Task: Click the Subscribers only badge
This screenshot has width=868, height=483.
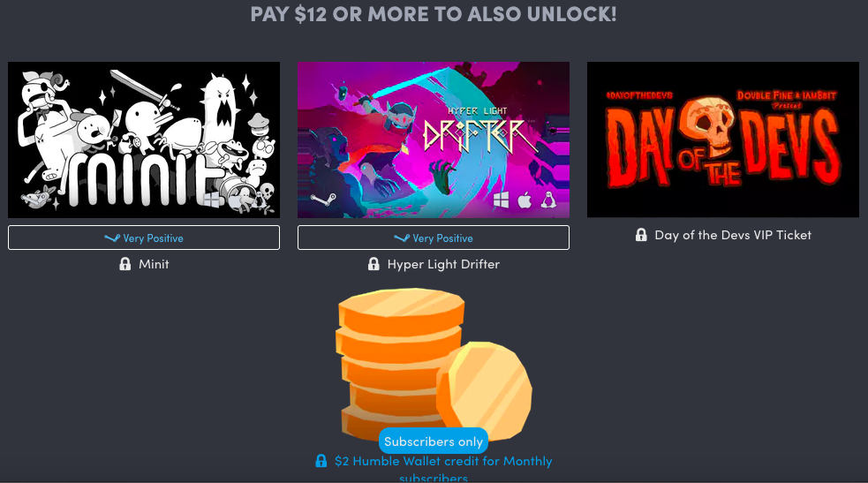Action: pyautogui.click(x=434, y=441)
